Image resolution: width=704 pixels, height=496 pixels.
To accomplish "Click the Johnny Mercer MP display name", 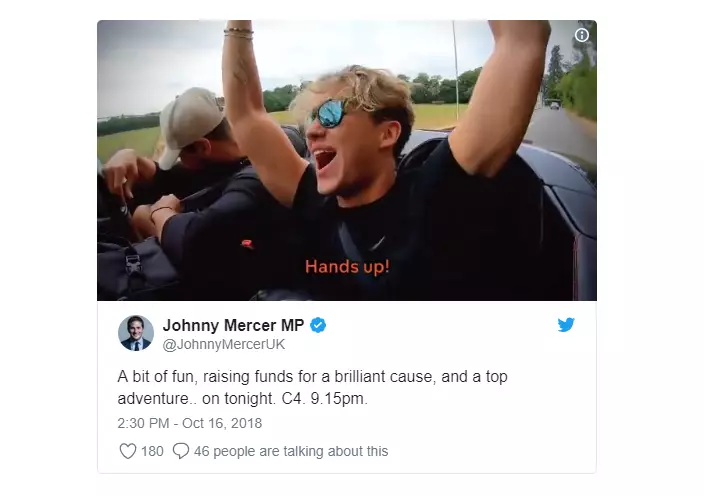I will tap(233, 325).
